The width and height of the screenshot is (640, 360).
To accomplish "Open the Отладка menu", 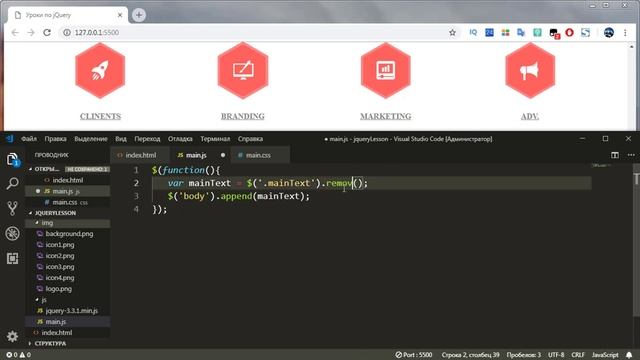I will click(180, 139).
